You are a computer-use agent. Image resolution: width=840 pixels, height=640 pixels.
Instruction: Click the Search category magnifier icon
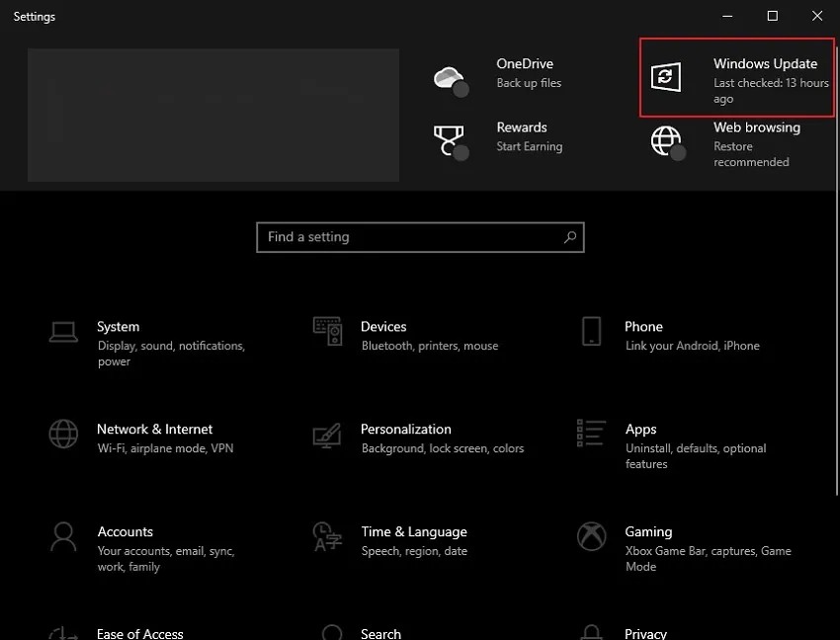click(x=332, y=632)
